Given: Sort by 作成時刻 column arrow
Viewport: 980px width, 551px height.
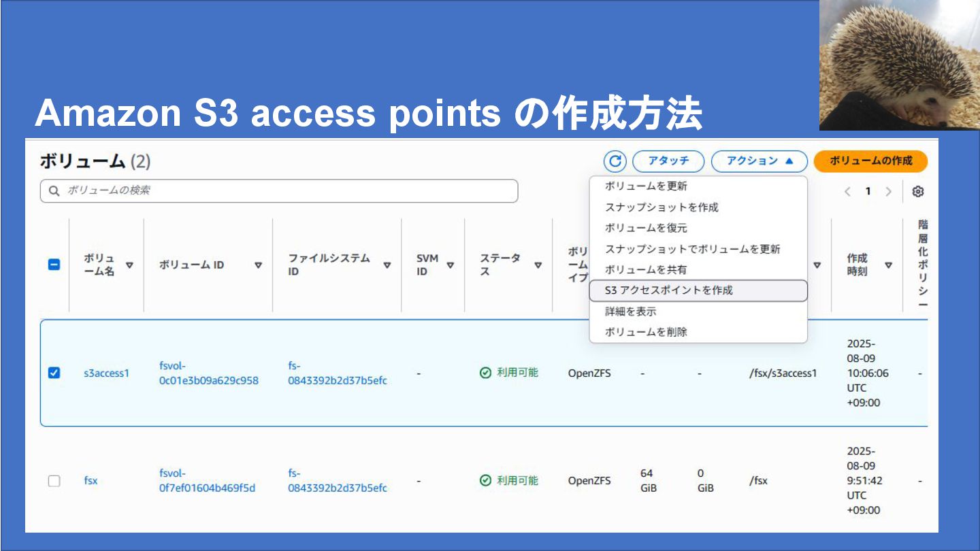Looking at the screenshot, I should 888,265.
